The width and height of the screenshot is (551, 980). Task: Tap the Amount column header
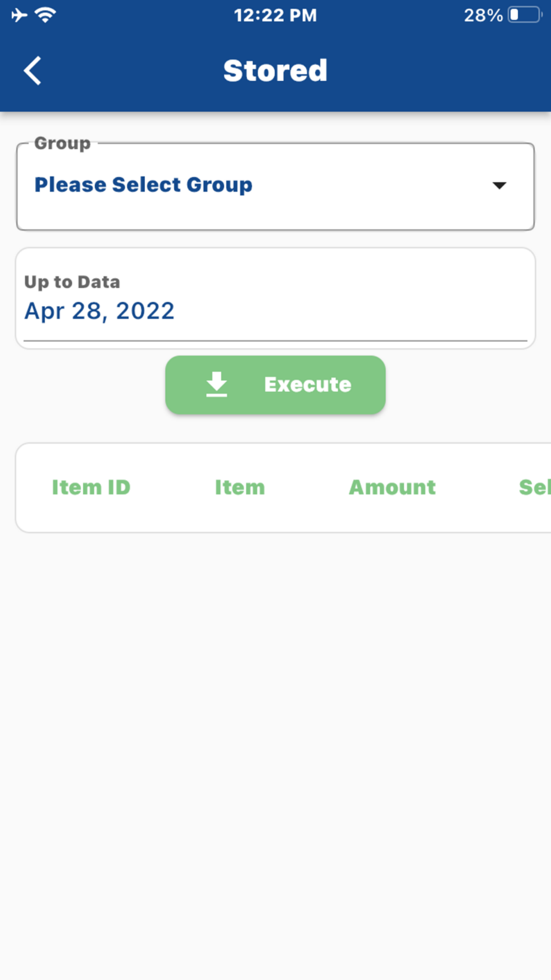pos(392,487)
